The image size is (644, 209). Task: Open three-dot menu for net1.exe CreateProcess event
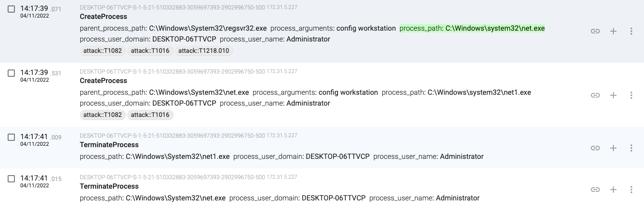coord(631,95)
